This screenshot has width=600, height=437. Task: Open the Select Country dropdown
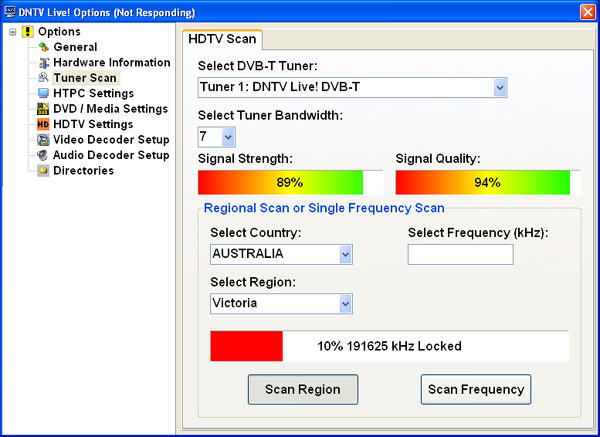[x=345, y=254]
